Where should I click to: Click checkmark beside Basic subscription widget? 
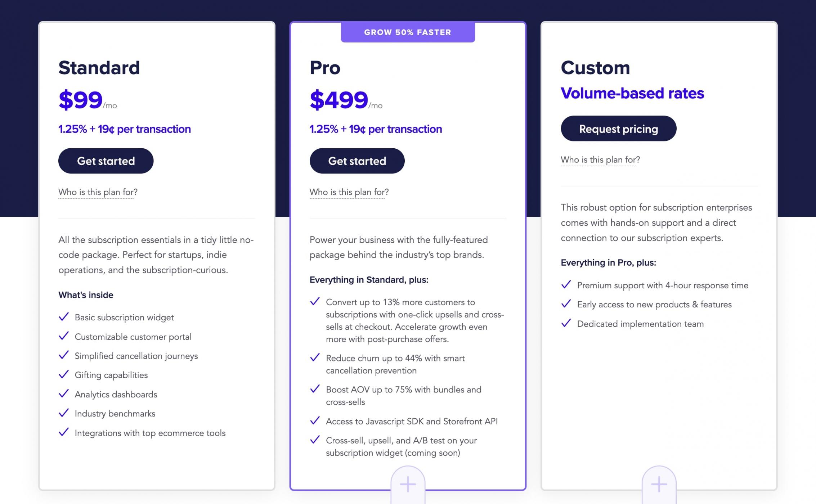pyautogui.click(x=64, y=317)
